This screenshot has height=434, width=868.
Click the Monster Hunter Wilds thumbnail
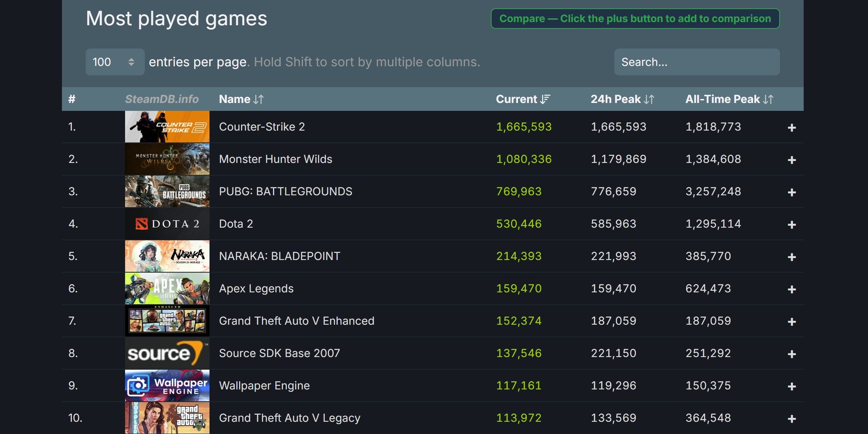pyautogui.click(x=167, y=159)
